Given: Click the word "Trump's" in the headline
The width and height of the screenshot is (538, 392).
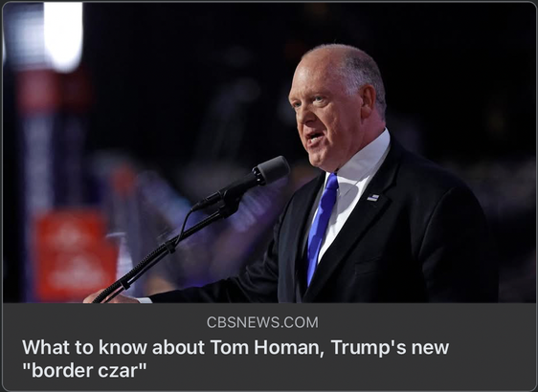Looking at the screenshot, I should click(x=369, y=347).
